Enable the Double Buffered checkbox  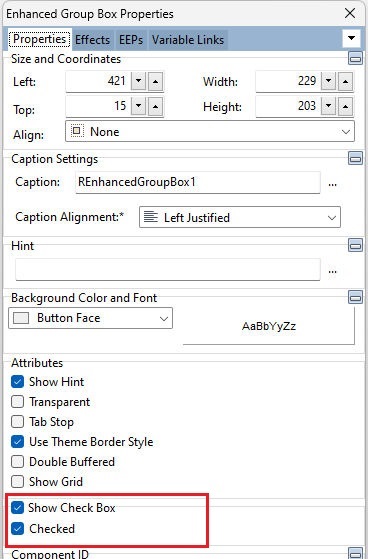click(17, 462)
